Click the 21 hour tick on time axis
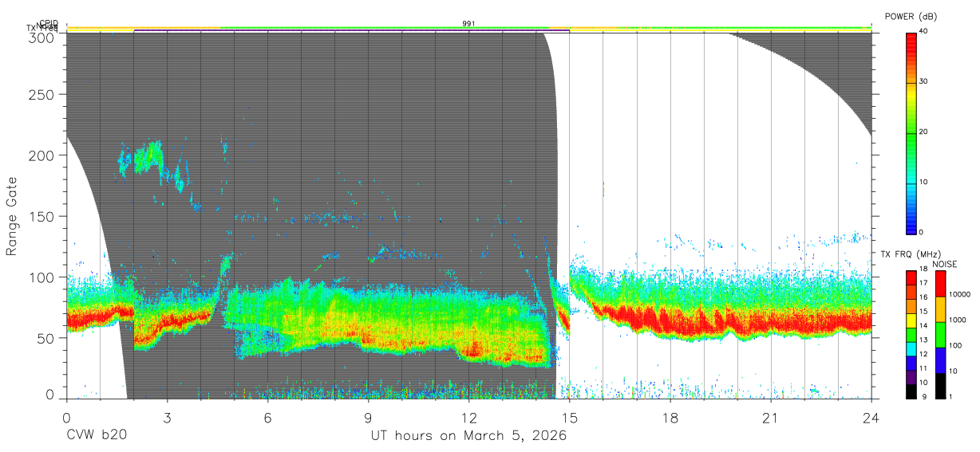Image resolution: width=980 pixels, height=452 pixels. click(771, 417)
